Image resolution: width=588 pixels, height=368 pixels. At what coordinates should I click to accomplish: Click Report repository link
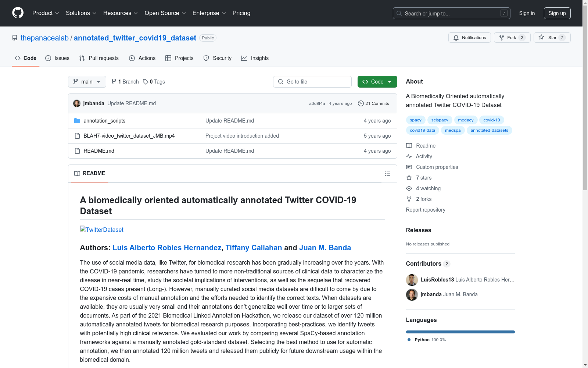[x=426, y=210]
